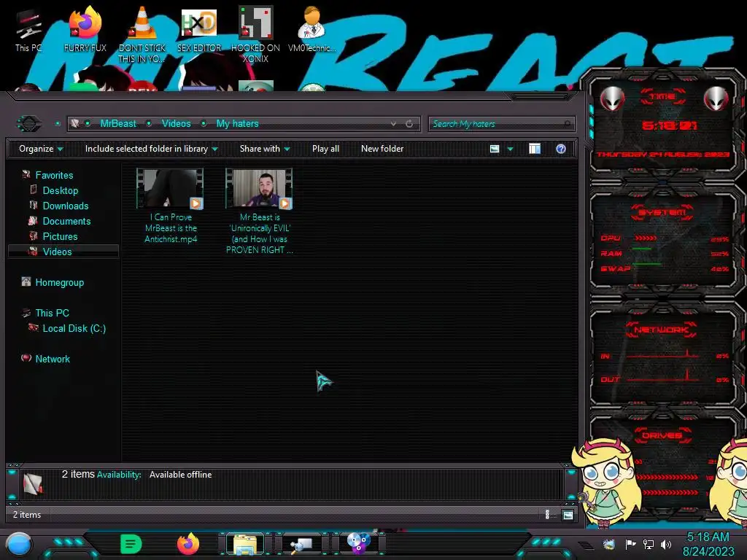Screen dimensions: 747x560
Task: Click the navigation back button in Explorer
Action: (x=29, y=124)
